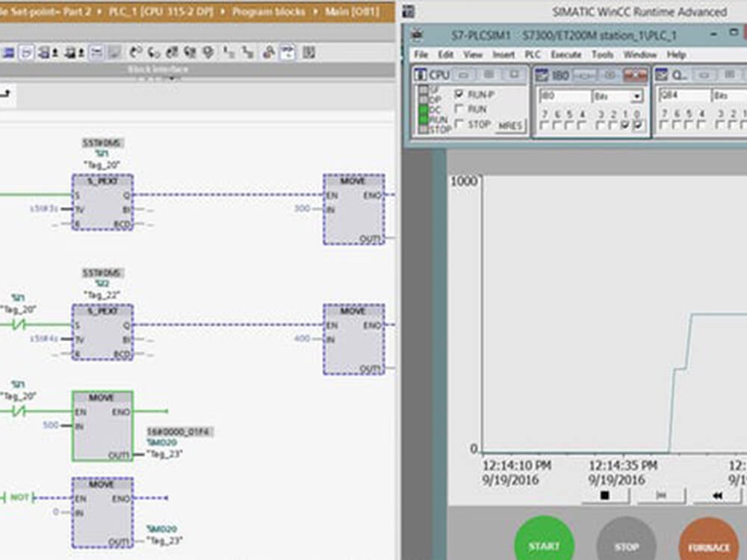Click highlighted icon just left of grayed-out toolbar icon
Viewport: 747px width, 560px height.
tap(96, 52)
